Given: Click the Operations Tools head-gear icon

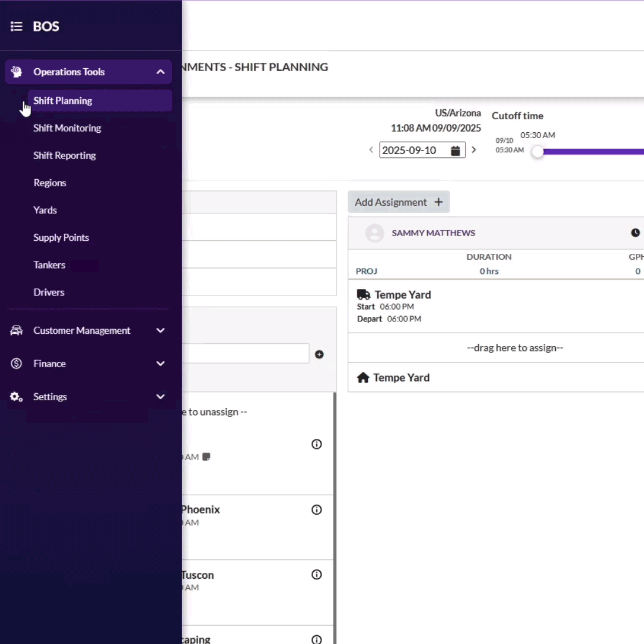Looking at the screenshot, I should coord(16,72).
